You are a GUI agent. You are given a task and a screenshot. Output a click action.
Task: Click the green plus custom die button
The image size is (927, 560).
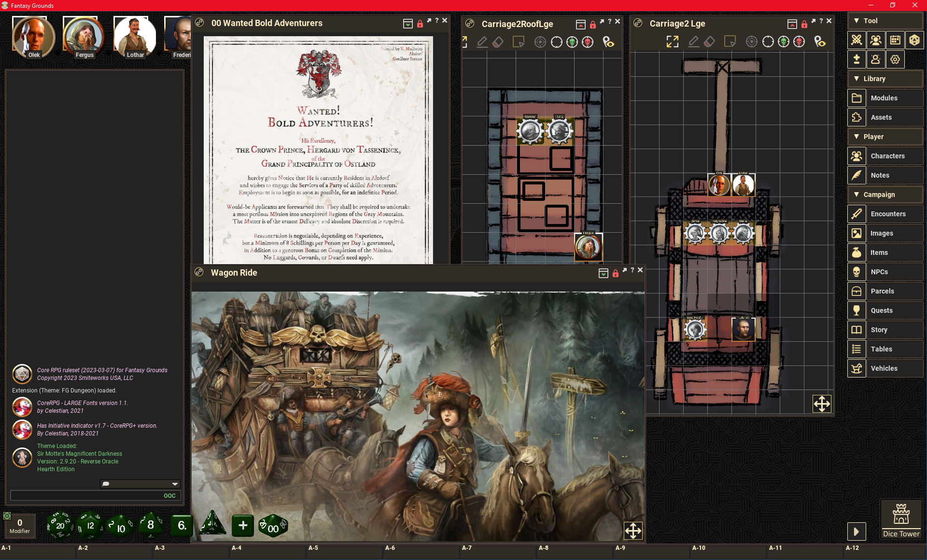point(243,525)
